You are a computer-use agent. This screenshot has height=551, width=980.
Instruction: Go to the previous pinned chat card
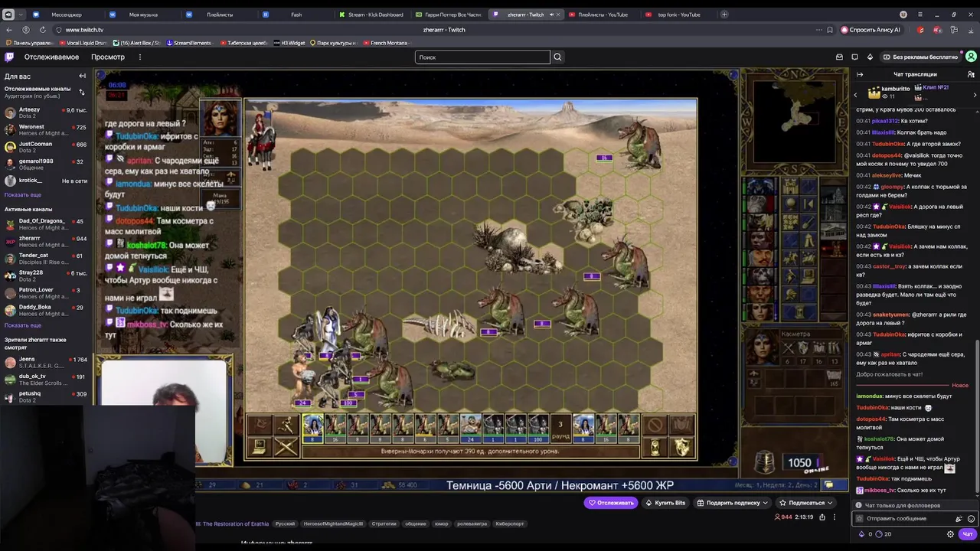tap(855, 95)
